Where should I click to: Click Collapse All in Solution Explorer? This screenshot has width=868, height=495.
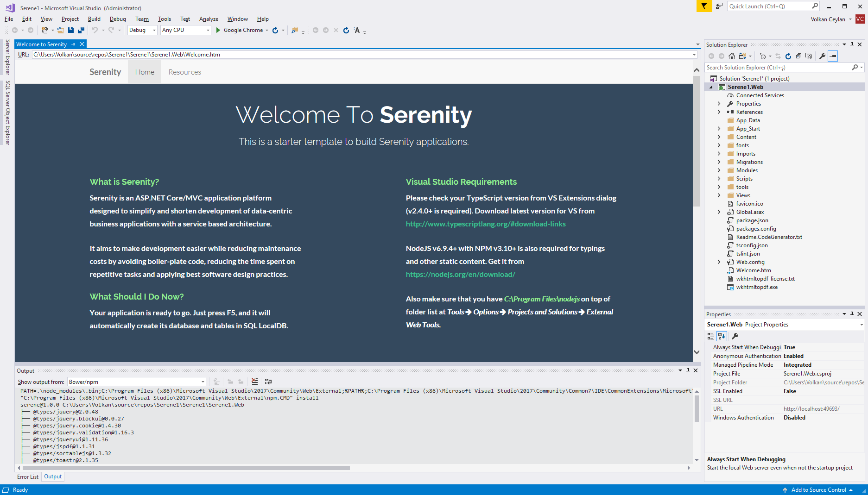click(798, 56)
